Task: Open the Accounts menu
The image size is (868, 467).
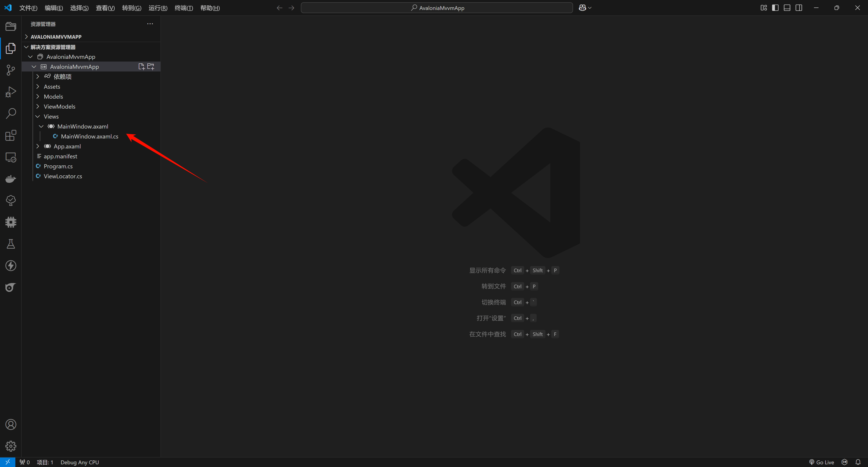Action: [11, 424]
